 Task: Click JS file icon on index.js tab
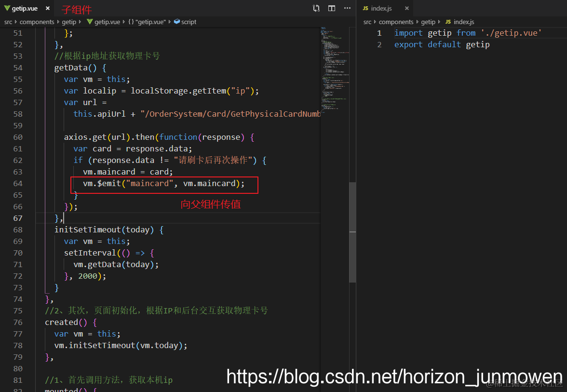[x=365, y=8]
